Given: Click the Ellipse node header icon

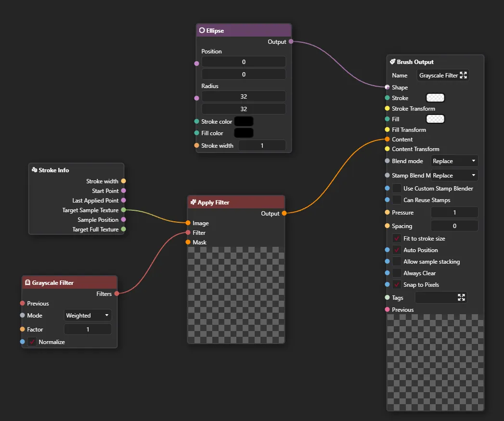Looking at the screenshot, I should coord(202,30).
